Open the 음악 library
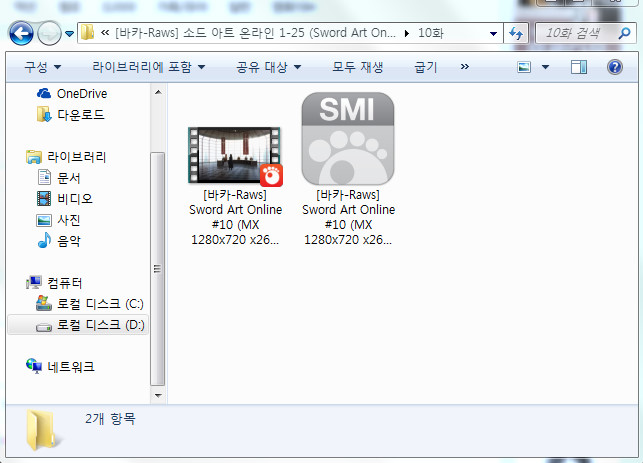Image resolution: width=643 pixels, height=463 pixels. pyautogui.click(x=68, y=241)
